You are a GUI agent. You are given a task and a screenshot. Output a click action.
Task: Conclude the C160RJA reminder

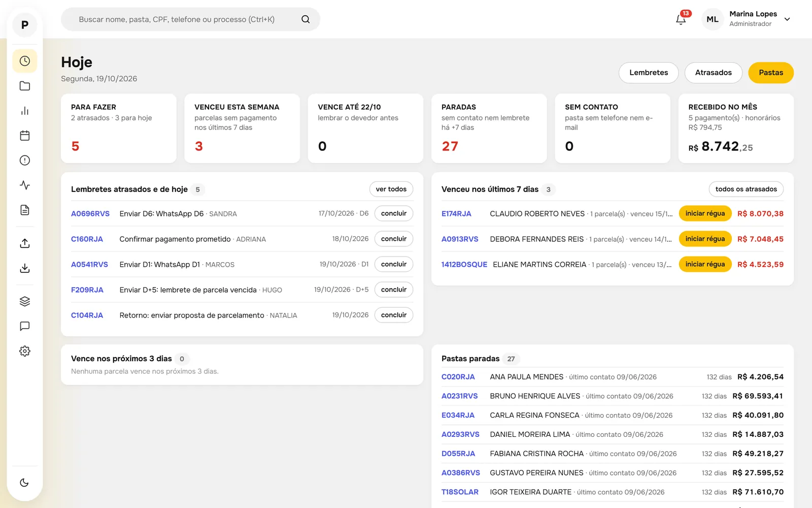click(394, 239)
